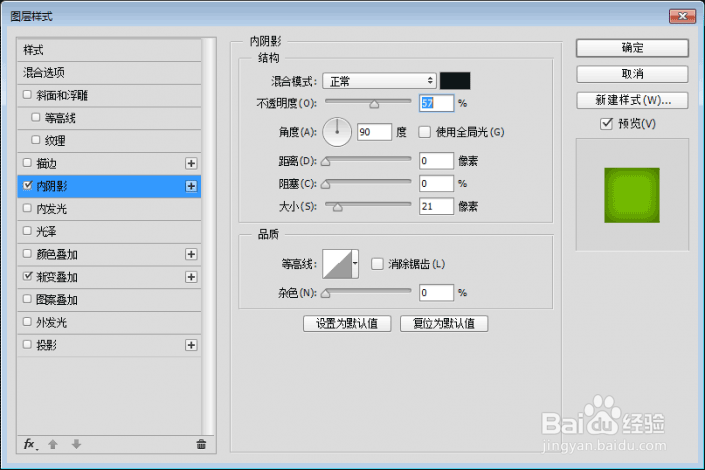Enable the 外发光 checkbox

(27, 322)
